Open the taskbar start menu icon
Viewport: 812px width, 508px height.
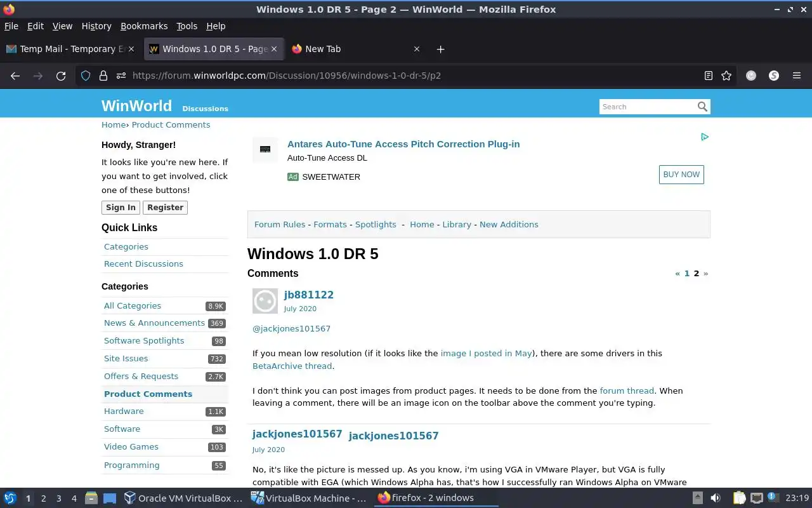click(x=10, y=498)
